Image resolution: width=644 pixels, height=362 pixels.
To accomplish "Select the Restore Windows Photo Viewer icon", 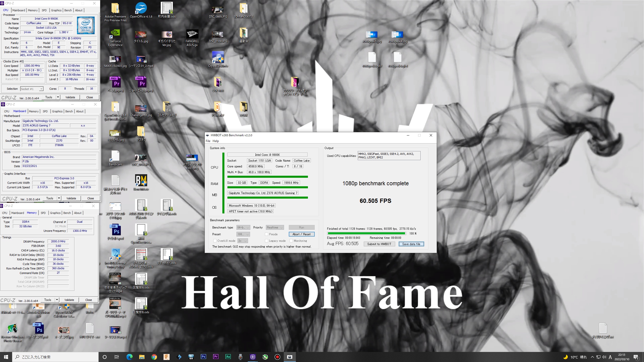I will pos(13,333).
